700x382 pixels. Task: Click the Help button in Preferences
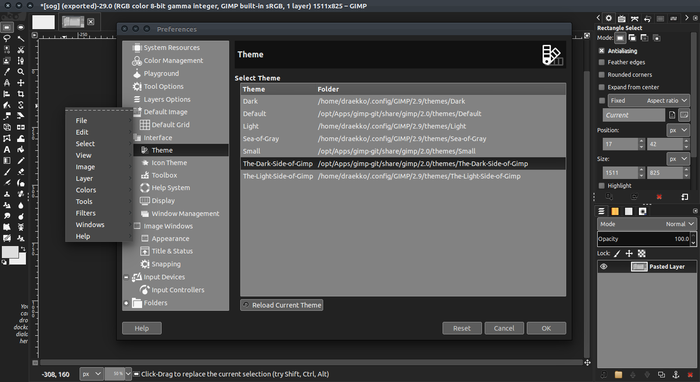(142, 328)
